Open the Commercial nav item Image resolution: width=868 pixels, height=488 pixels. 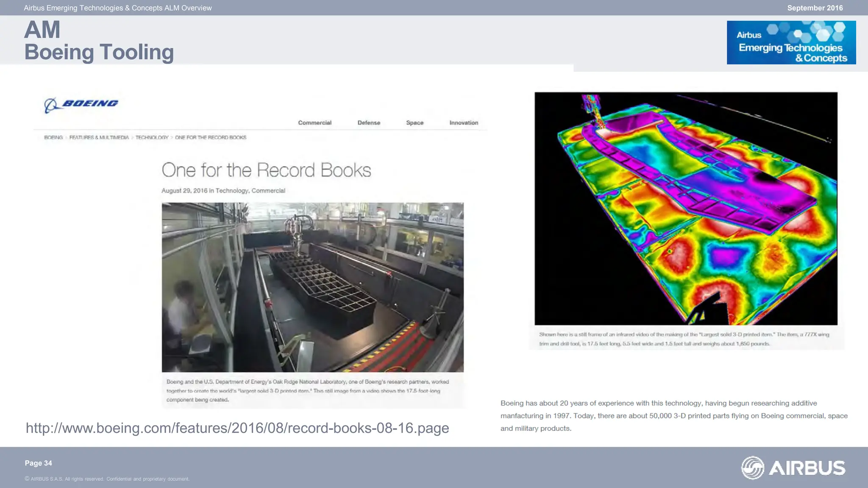click(x=314, y=123)
